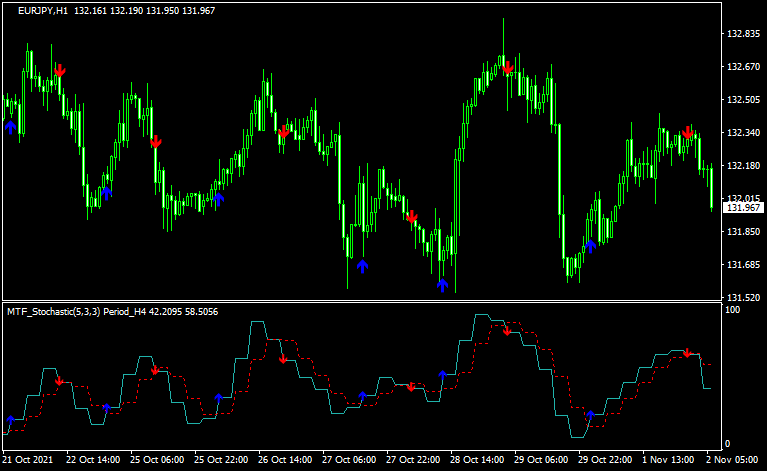Screen dimensions: 767x471
Task: Click the first blue buy arrow on the price chart
Action: pos(11,127)
